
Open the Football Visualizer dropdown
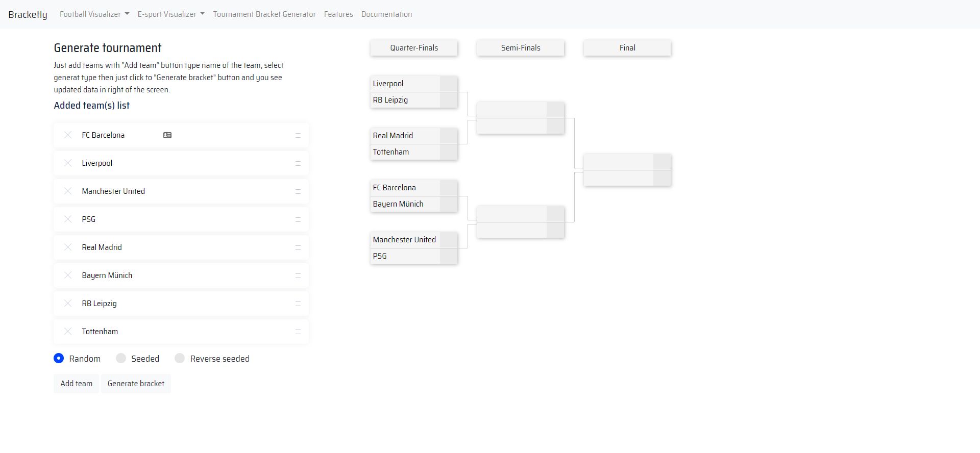coord(94,14)
